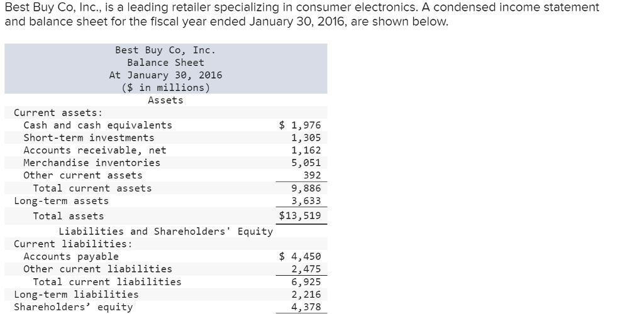
Task: Select the 1,162 accounts receivable value
Action: pyautogui.click(x=306, y=151)
